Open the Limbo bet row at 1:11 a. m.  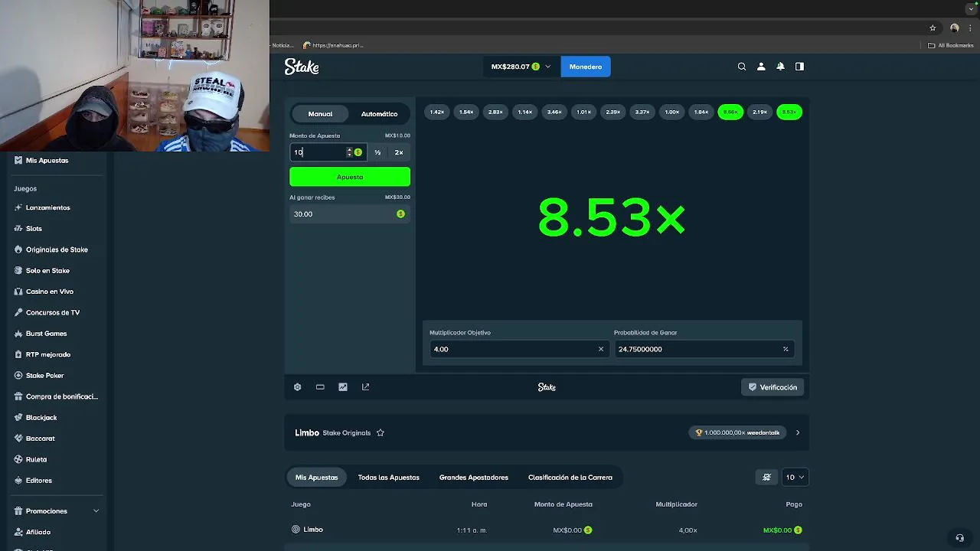[547, 530]
